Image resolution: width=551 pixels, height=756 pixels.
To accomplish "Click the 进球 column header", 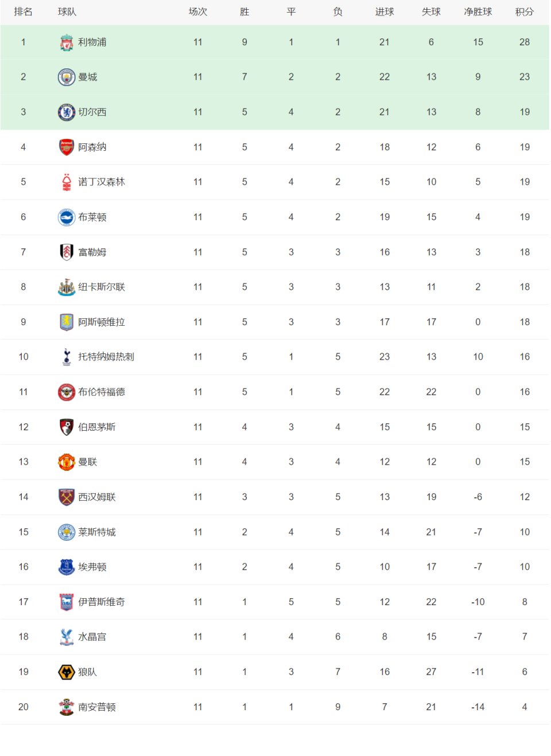I will [x=385, y=12].
